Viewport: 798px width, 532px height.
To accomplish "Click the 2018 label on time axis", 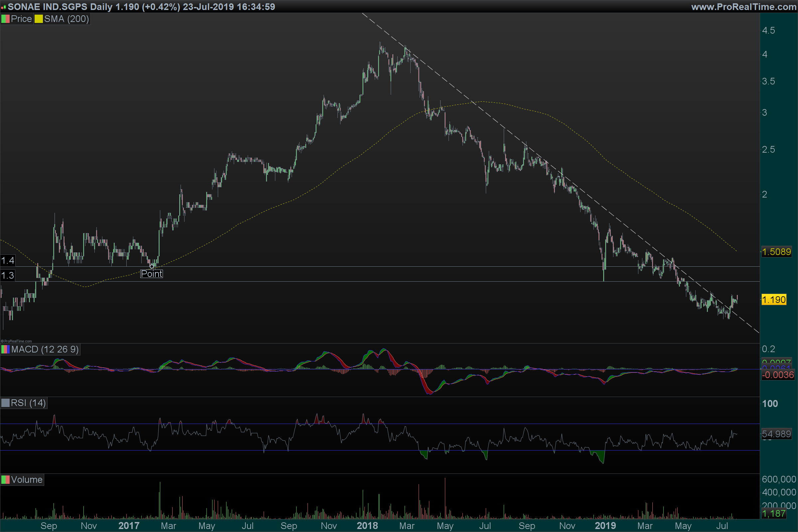I will 367,526.
